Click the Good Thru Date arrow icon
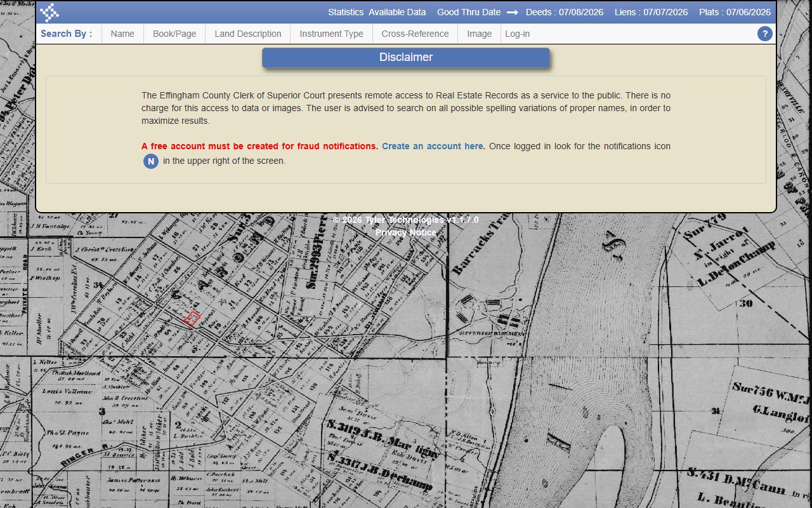Screen dimensions: 812x508 pos(513,13)
